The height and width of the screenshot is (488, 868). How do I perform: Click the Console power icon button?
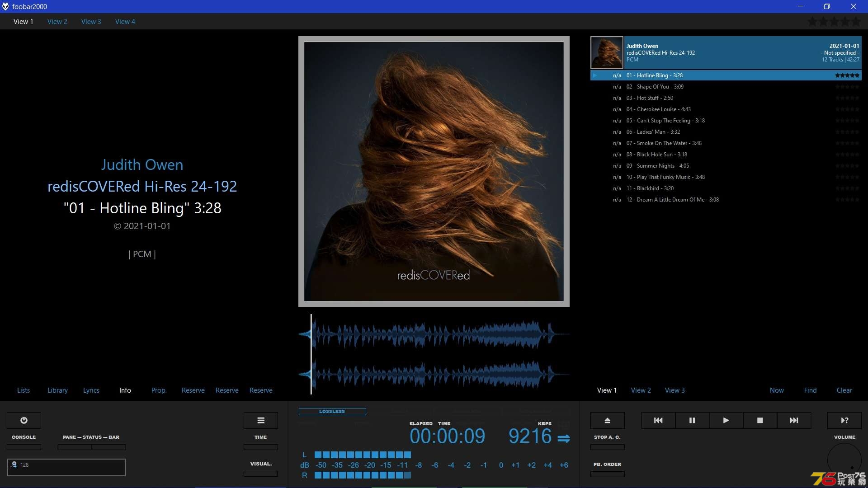[24, 420]
